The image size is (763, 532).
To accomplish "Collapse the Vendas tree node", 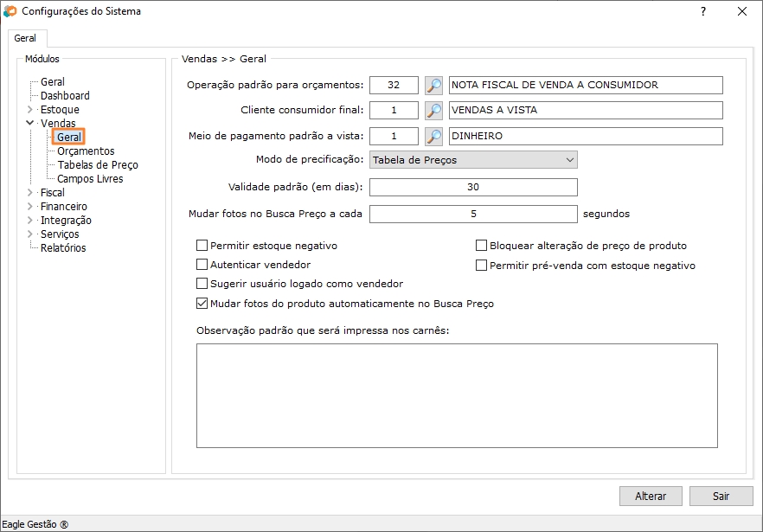I will click(x=30, y=124).
